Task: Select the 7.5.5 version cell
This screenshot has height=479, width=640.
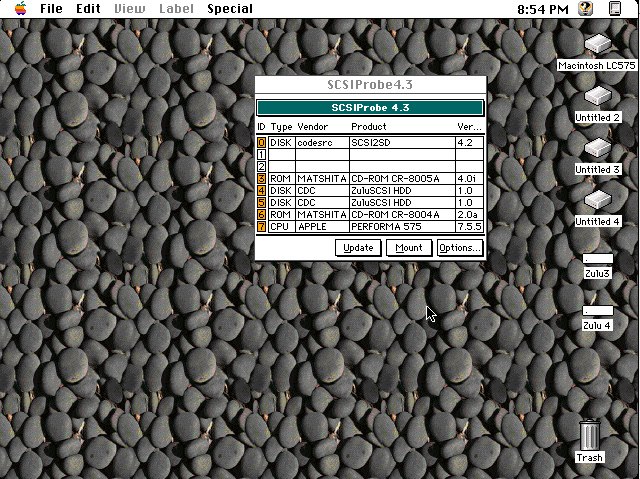Action: (469, 226)
